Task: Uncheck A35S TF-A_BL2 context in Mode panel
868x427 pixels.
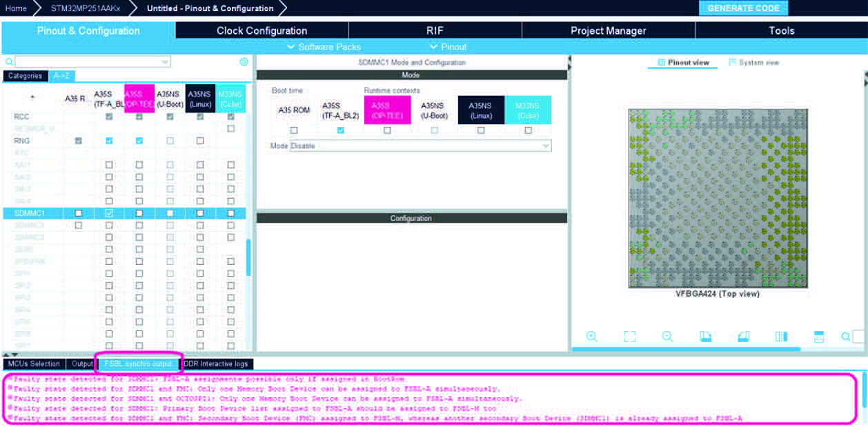Action: (340, 130)
